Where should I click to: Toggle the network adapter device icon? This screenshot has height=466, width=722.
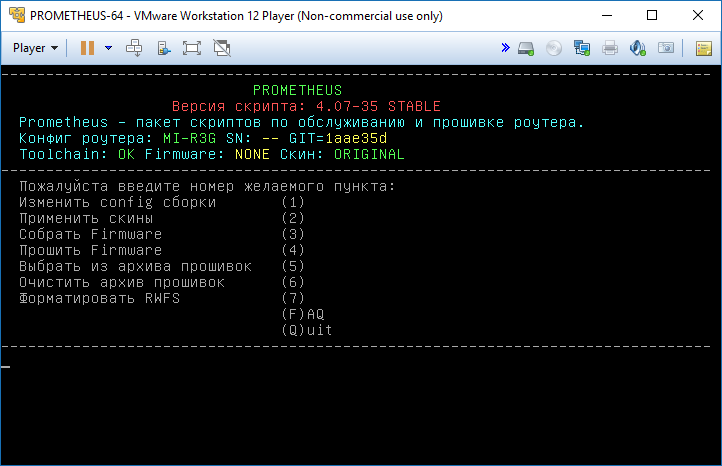582,48
